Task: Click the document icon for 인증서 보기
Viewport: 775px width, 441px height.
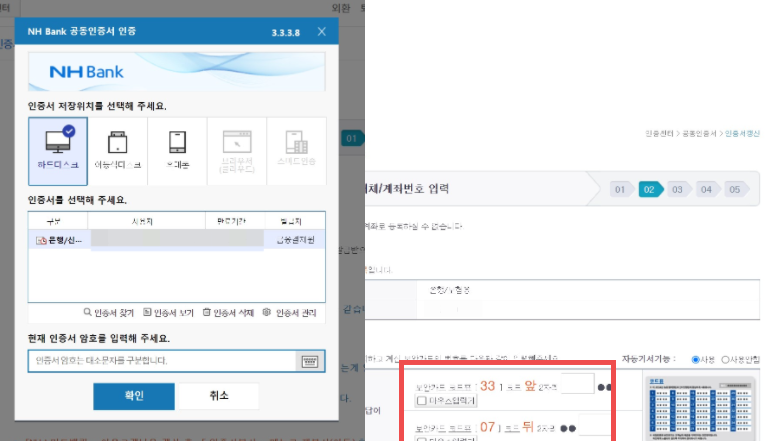Action: click(x=147, y=312)
